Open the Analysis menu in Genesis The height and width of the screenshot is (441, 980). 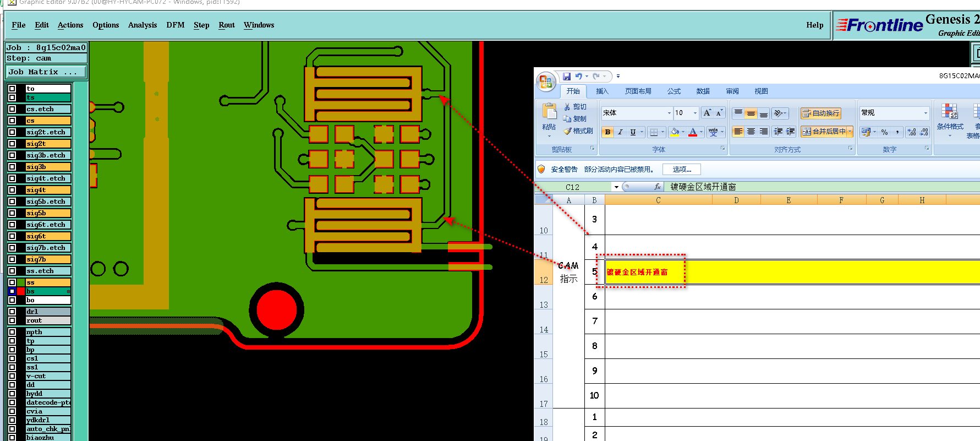(143, 25)
